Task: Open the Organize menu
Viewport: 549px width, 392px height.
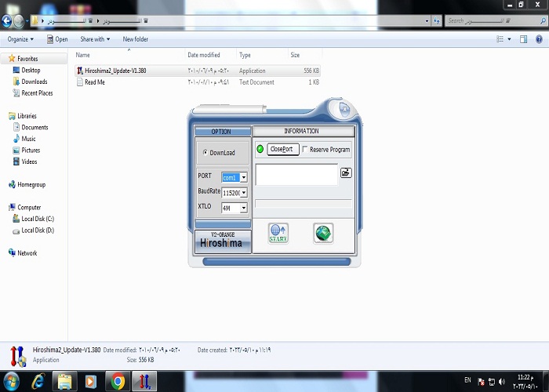Action: [x=20, y=39]
